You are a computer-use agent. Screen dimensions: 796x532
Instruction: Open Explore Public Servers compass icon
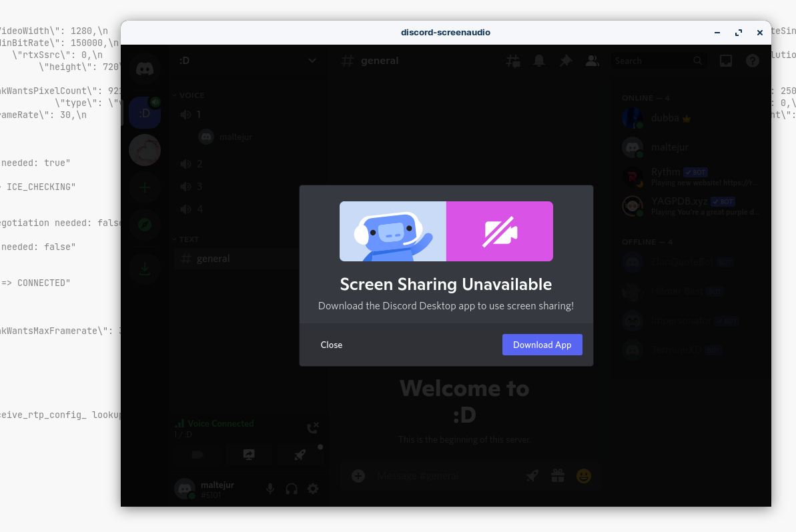point(145,225)
